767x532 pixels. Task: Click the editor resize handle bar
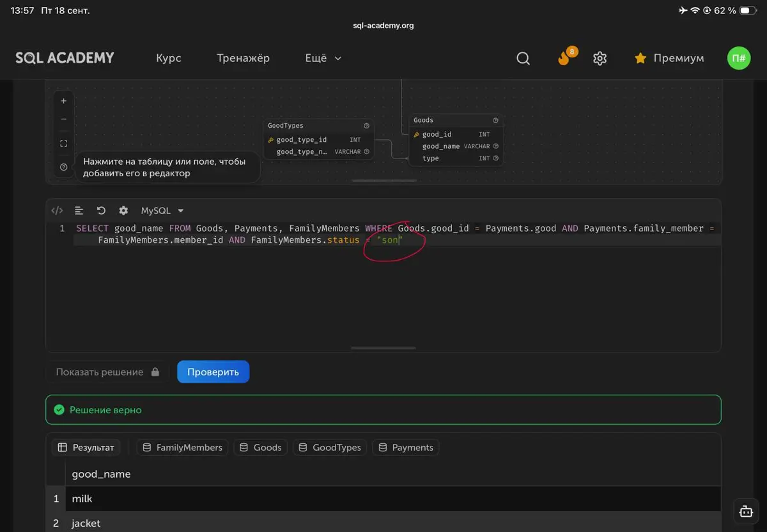click(x=383, y=348)
